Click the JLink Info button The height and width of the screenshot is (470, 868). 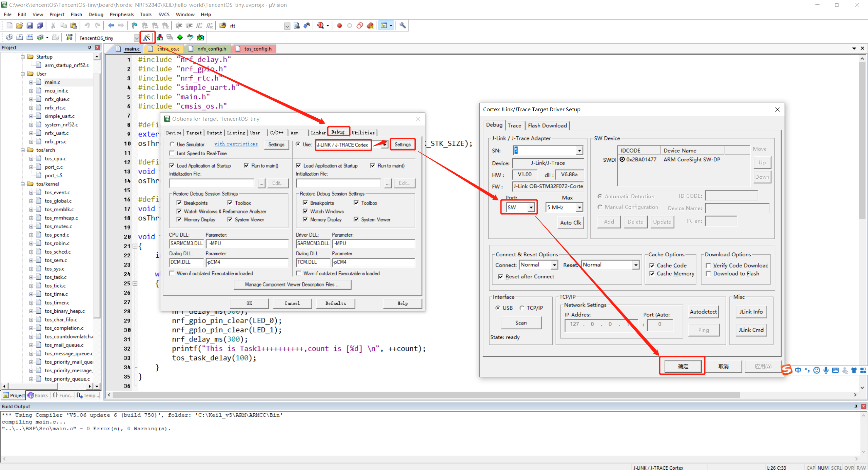[x=751, y=312]
